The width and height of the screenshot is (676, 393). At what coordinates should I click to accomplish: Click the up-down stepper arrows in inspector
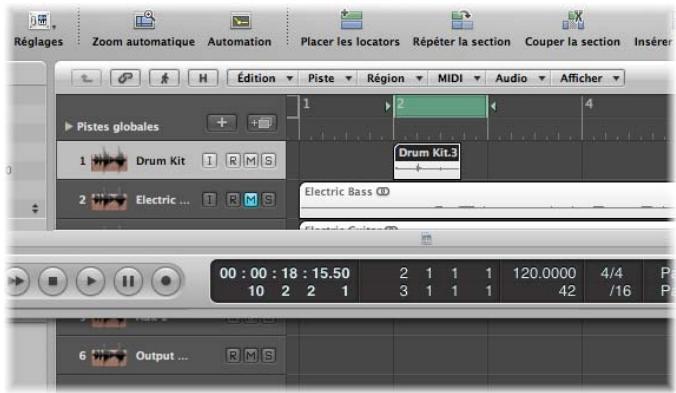pyautogui.click(x=35, y=209)
